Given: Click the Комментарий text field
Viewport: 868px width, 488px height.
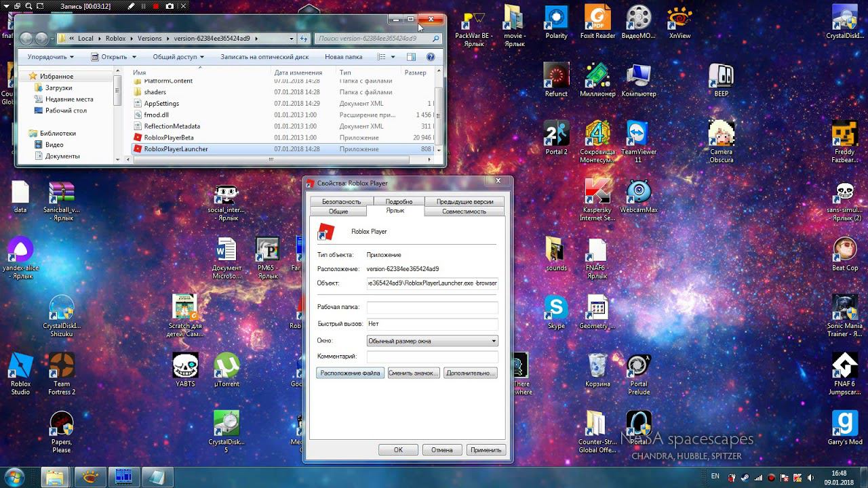Looking at the screenshot, I should tap(433, 357).
